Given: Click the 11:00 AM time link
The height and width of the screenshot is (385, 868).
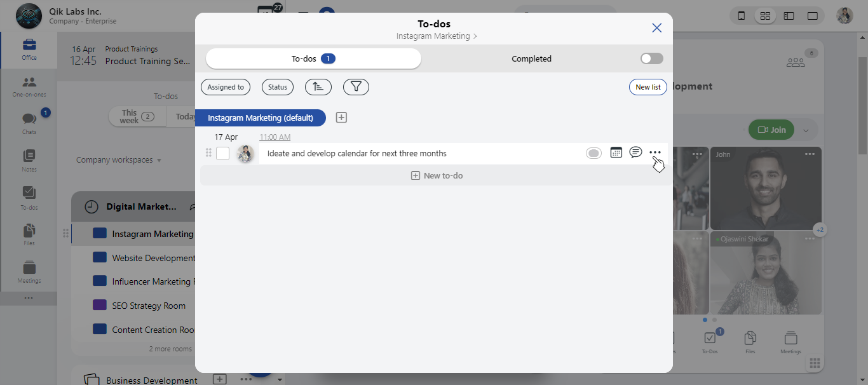Looking at the screenshot, I should (x=275, y=137).
